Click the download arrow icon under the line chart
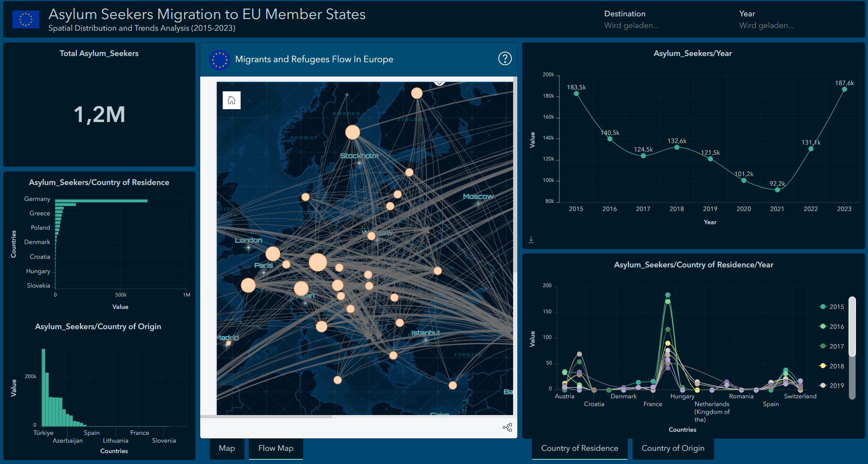This screenshot has width=868, height=464. 531,240
